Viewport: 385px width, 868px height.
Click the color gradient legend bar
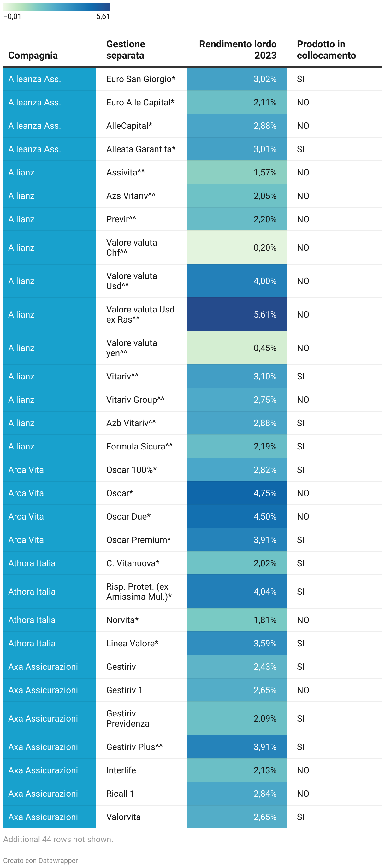pyautogui.click(x=56, y=7)
